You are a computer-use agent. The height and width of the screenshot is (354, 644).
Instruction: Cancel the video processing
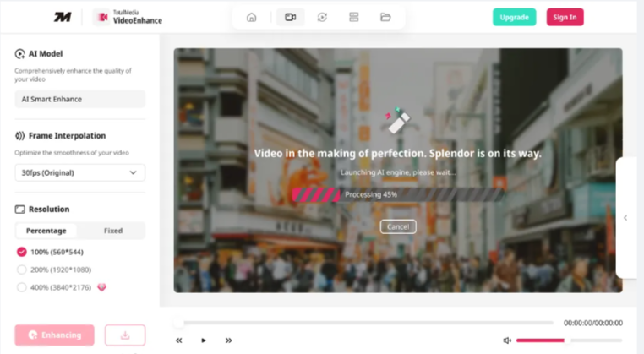pyautogui.click(x=398, y=226)
